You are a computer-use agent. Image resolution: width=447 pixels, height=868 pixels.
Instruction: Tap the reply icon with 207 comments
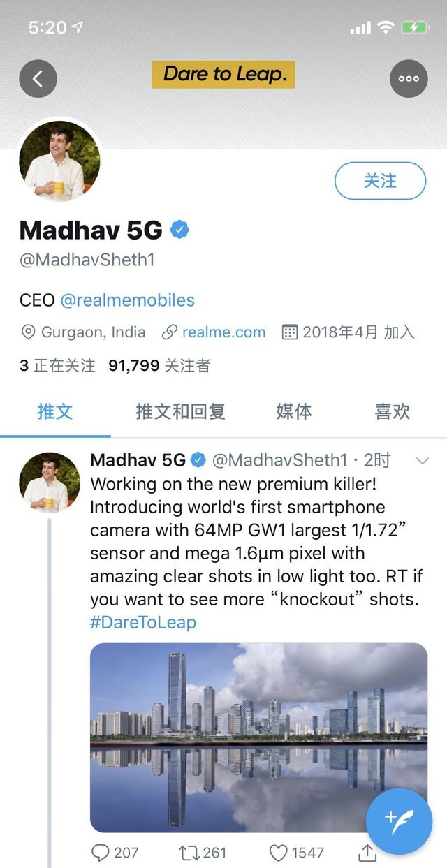pyautogui.click(x=101, y=853)
